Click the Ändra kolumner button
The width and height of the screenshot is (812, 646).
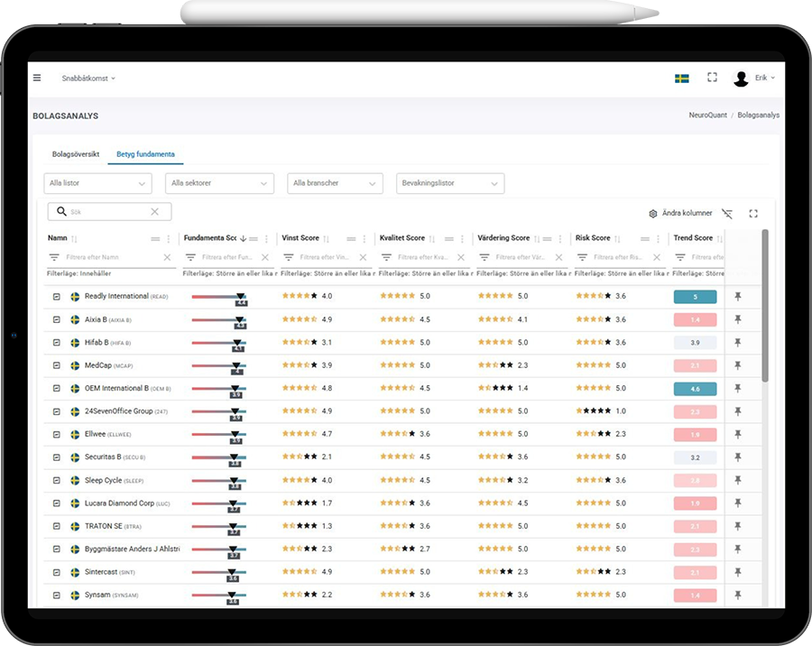(681, 214)
